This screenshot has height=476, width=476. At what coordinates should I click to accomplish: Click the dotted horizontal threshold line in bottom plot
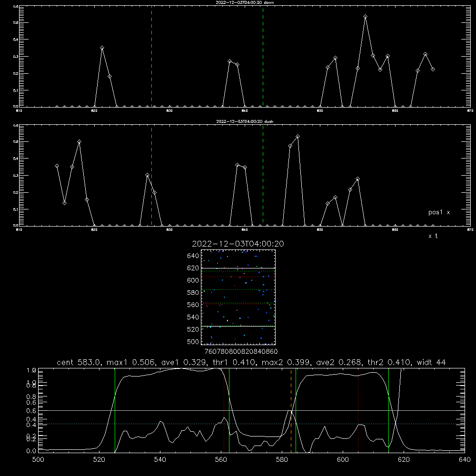tap(251, 424)
